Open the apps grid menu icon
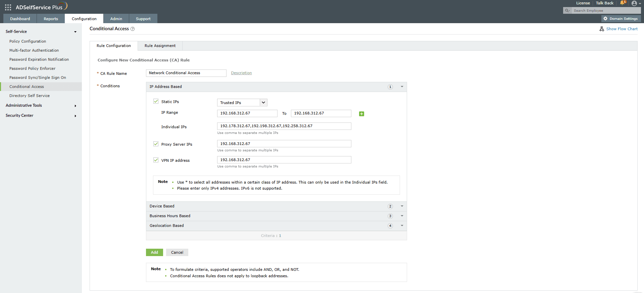Screen dimensions: 644x293 (x=8, y=7)
